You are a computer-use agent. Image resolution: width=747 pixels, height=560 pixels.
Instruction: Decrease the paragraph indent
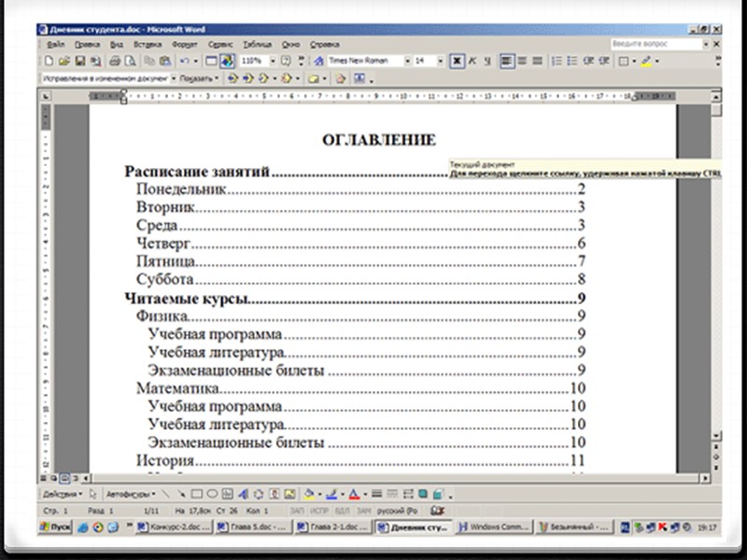(588, 61)
